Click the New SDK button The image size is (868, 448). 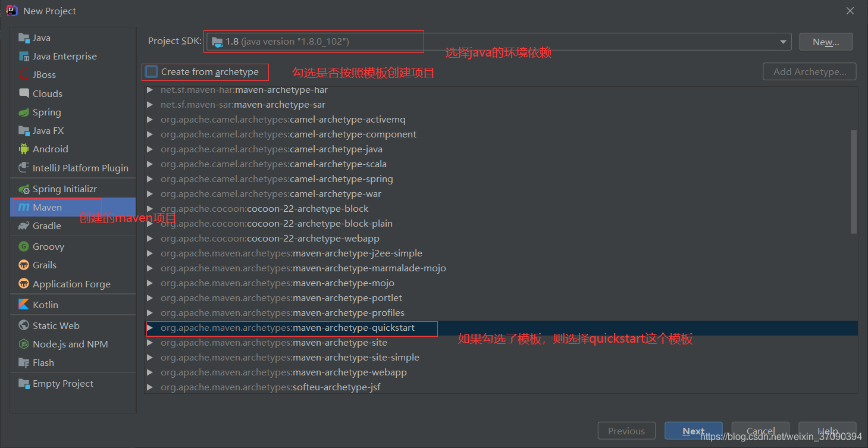coord(826,41)
